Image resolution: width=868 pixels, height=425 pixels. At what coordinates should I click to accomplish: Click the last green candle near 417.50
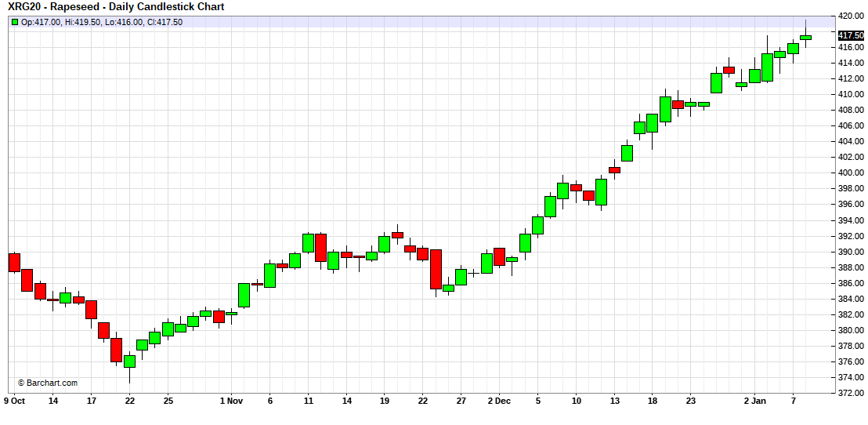[x=805, y=37]
